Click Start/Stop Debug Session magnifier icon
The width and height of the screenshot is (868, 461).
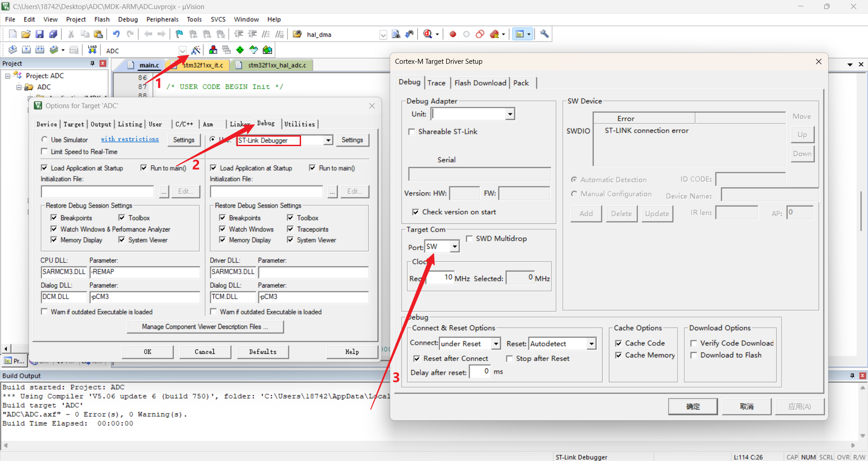428,34
